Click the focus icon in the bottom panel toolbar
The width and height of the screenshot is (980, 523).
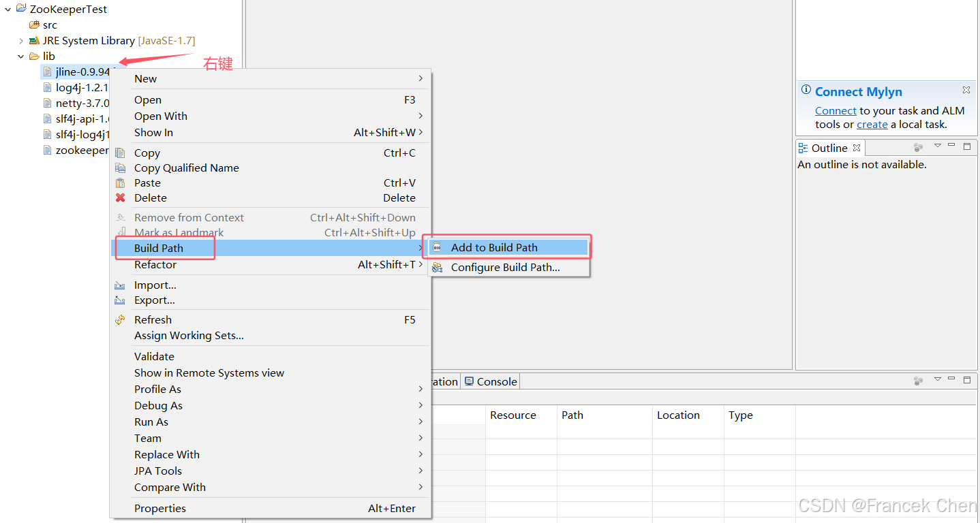click(x=918, y=381)
